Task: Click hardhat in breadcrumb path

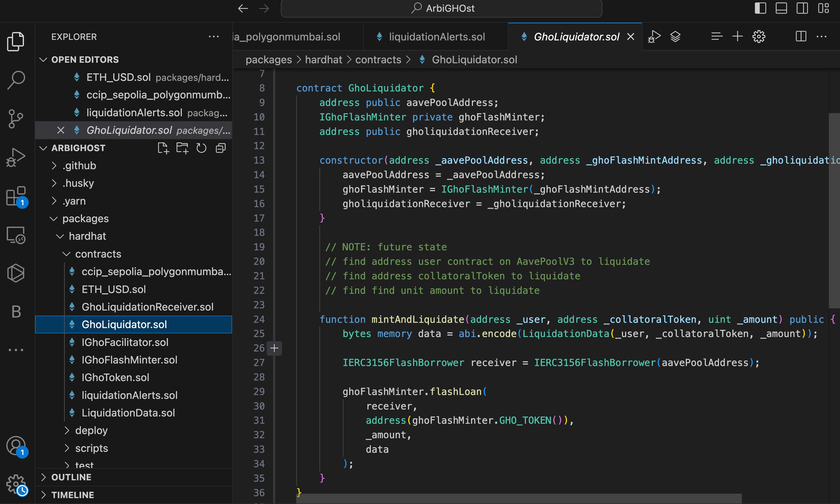Action: (x=323, y=60)
